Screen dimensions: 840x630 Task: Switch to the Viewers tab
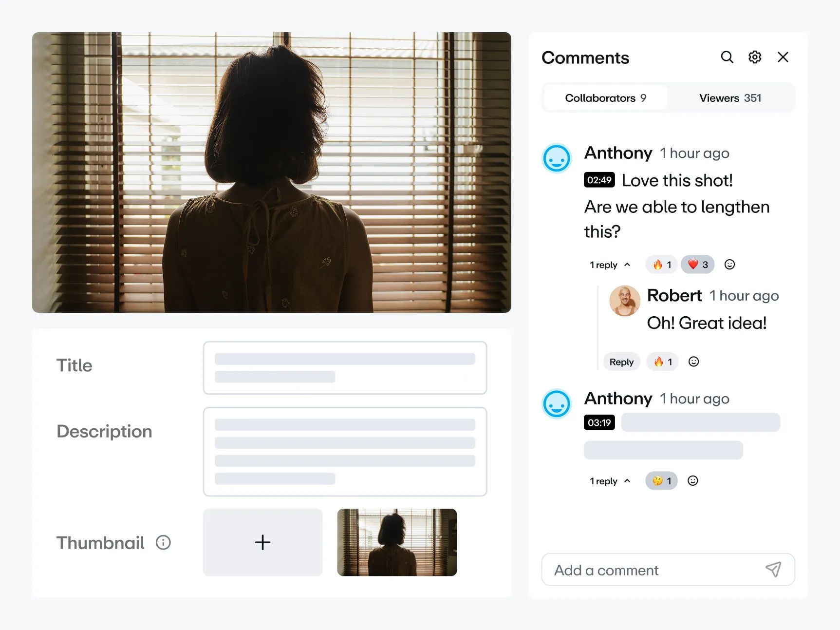[x=730, y=98]
